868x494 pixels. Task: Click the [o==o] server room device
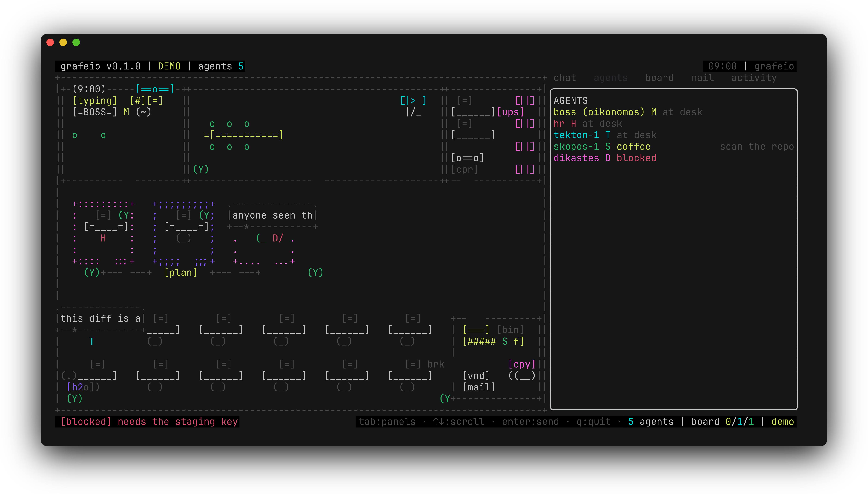pos(467,158)
